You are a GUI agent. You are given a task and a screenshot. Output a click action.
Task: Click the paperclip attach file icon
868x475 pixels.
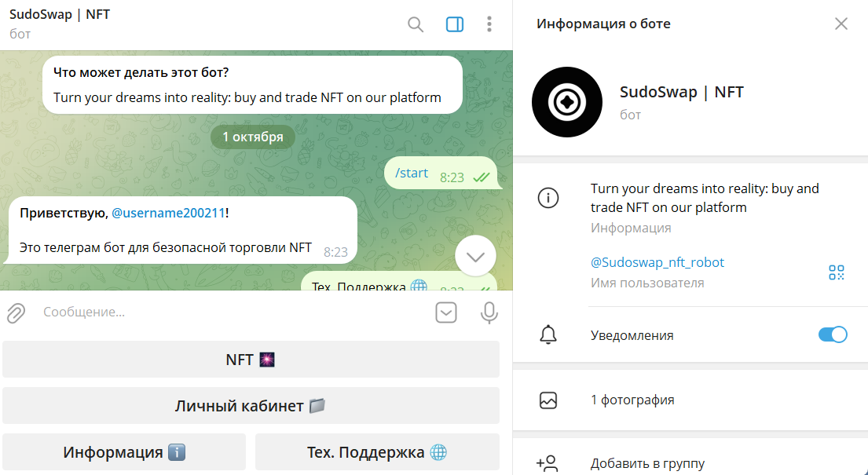[x=16, y=313]
